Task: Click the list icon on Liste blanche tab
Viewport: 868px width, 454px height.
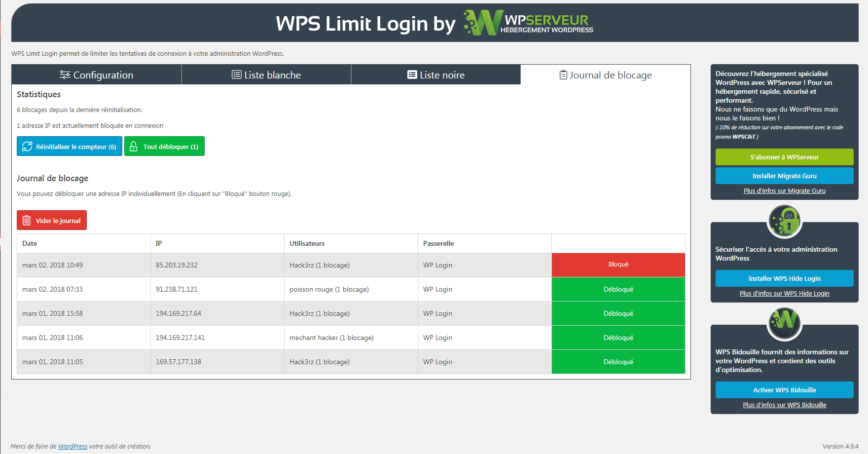Action: coord(237,75)
